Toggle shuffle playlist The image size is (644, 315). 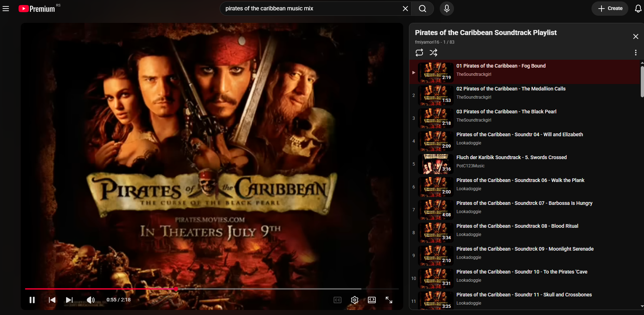(434, 53)
